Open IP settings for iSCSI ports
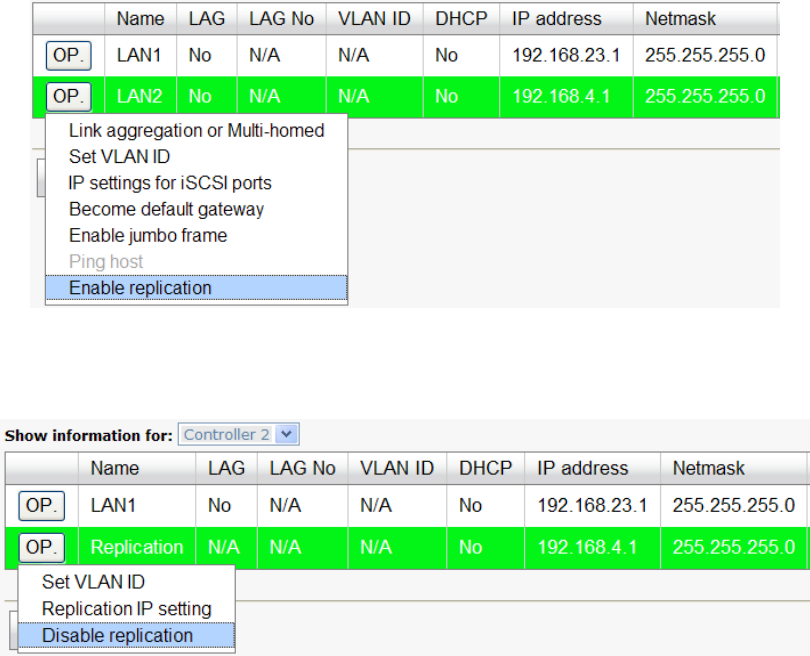Image resolution: width=810 pixels, height=656 pixels. point(170,183)
